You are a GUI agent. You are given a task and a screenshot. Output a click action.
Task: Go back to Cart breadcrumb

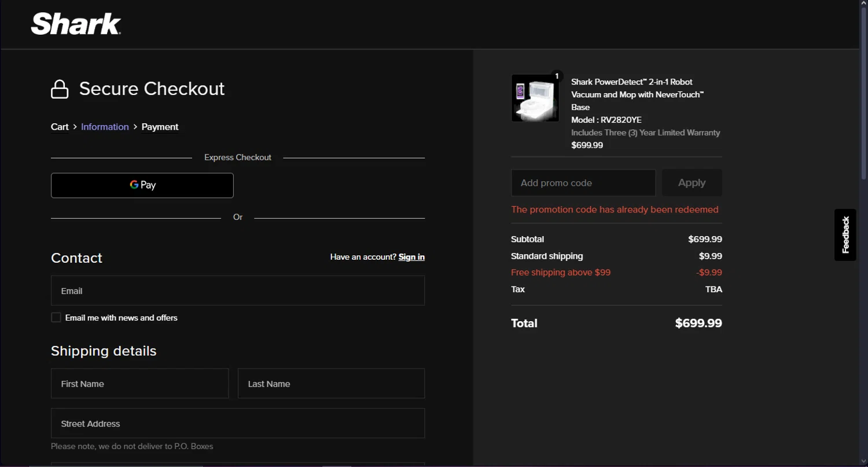click(x=60, y=127)
